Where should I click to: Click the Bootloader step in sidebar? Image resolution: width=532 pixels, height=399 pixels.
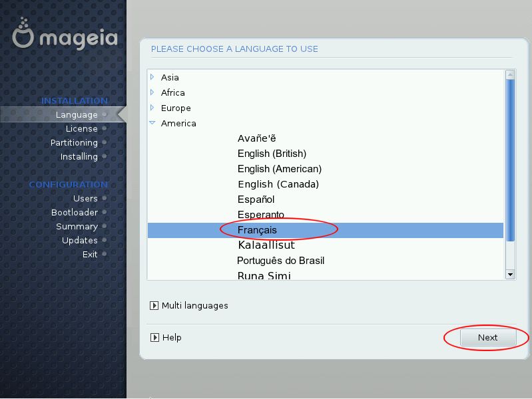point(75,212)
